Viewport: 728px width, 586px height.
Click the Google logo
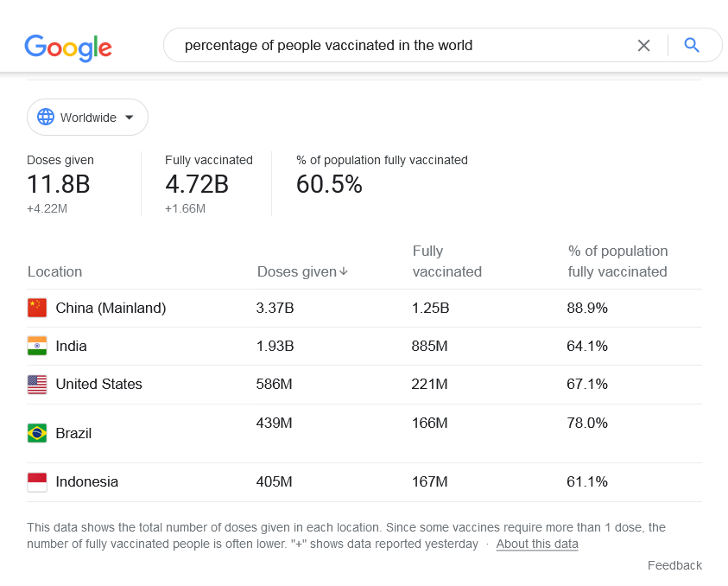click(x=68, y=48)
